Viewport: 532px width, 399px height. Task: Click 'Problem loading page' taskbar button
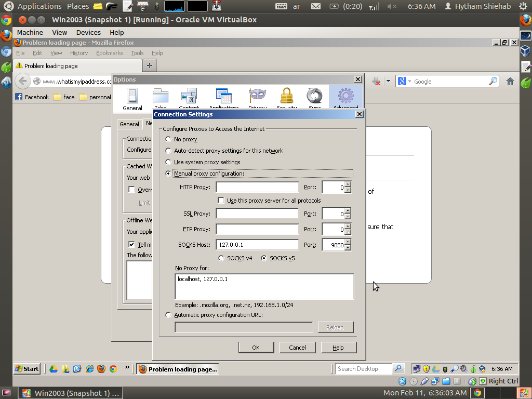[x=178, y=369]
